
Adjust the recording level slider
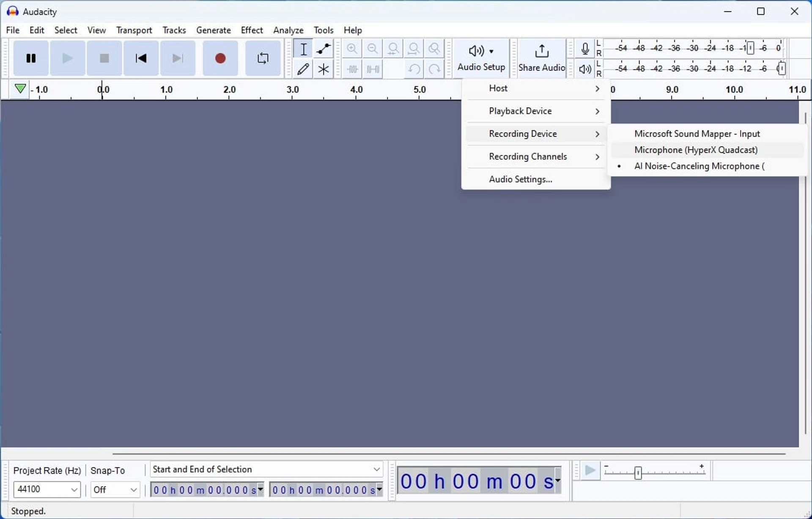point(750,48)
